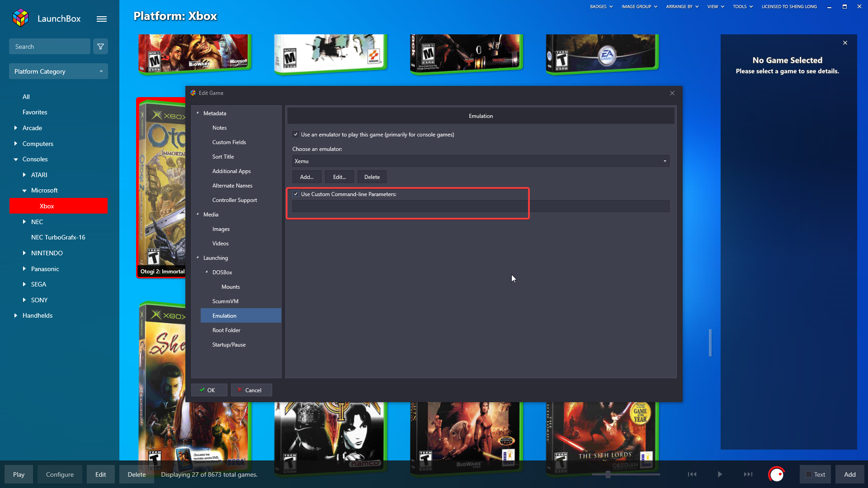Adjust the box art size slider
This screenshot has height=488, width=868.
pos(608,474)
